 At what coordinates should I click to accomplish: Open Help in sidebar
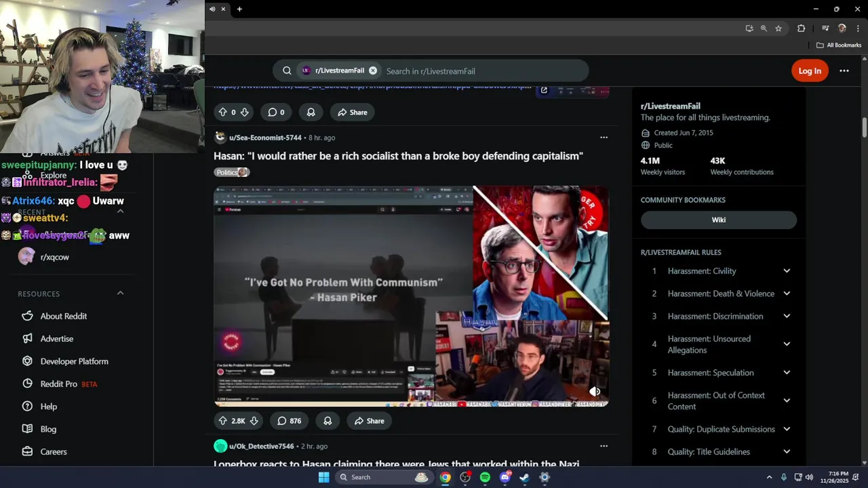tap(49, 407)
